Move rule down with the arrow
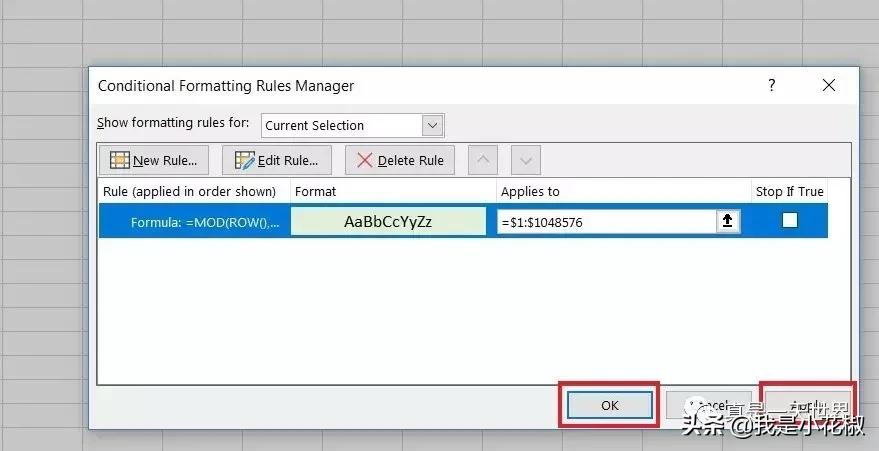Viewport: 879px width, 451px height. pyautogui.click(x=526, y=160)
